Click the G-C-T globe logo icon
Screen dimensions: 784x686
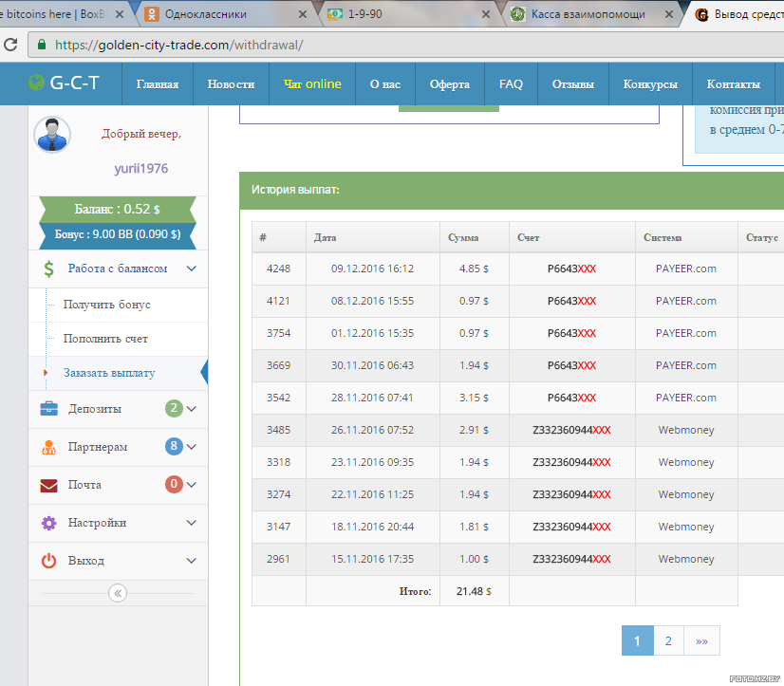36,83
